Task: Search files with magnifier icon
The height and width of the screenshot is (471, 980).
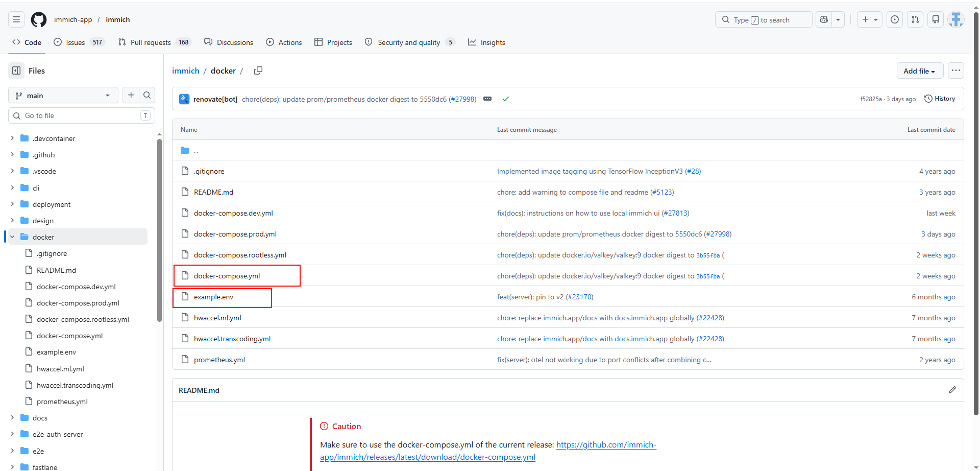Action: tap(147, 95)
